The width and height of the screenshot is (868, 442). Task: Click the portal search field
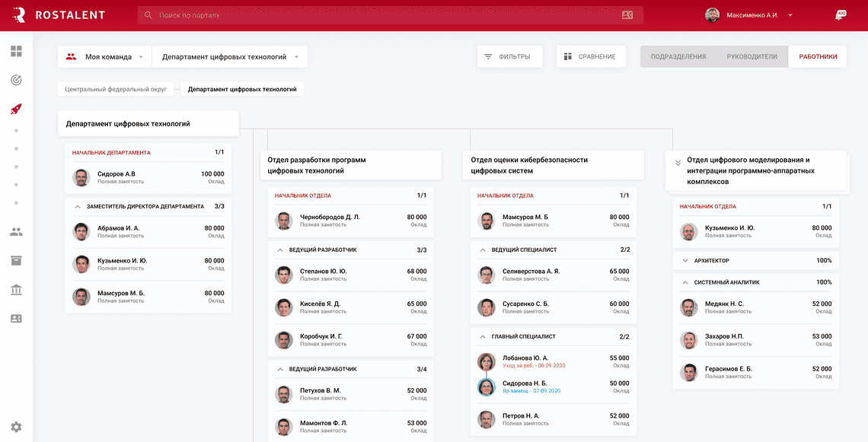tap(228, 14)
